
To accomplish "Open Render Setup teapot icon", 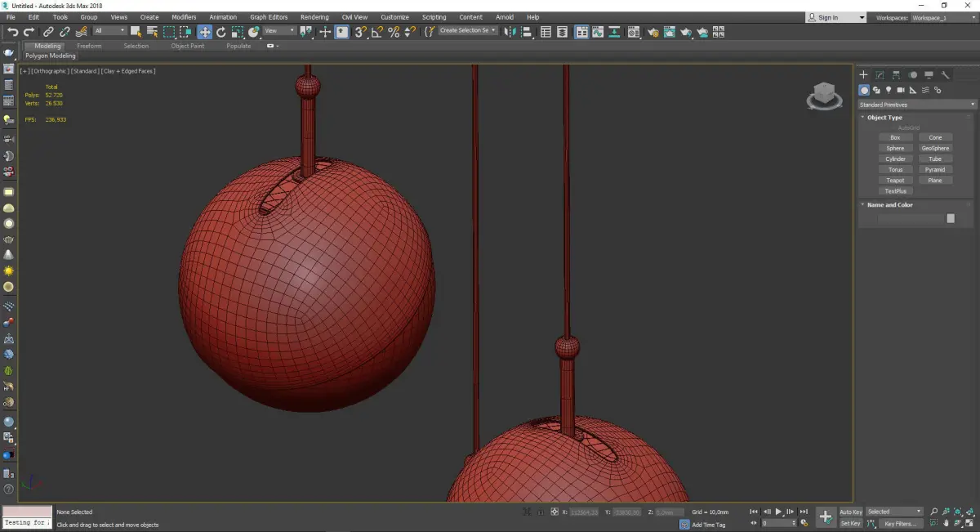I will [x=653, y=32].
